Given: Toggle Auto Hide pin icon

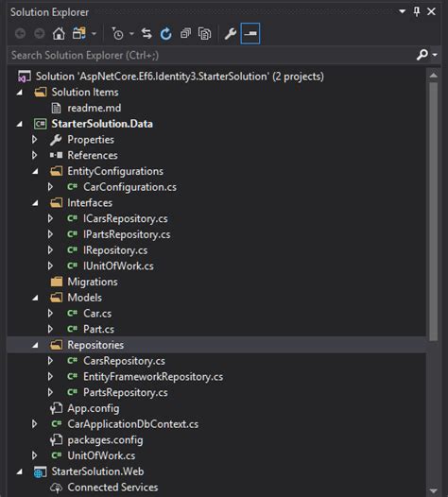Looking at the screenshot, I should pos(417,11).
